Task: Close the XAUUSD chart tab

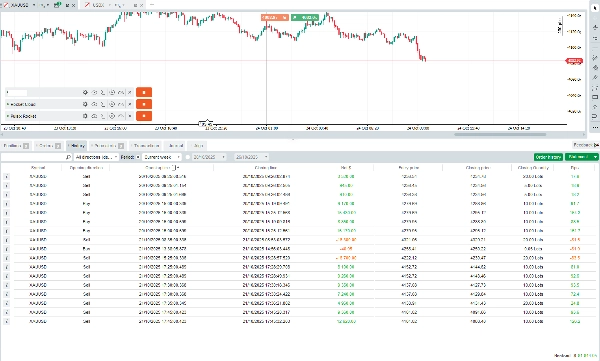Action: click(x=73, y=5)
